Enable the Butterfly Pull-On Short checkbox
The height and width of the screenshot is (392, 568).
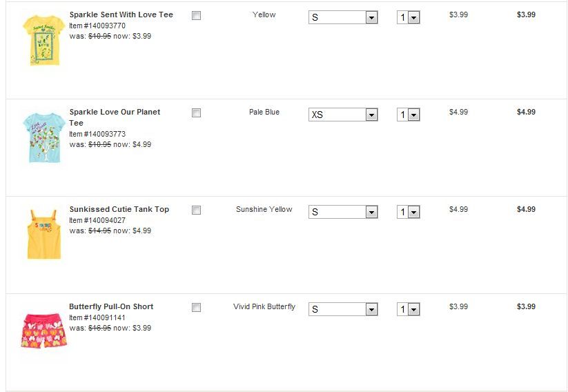(x=196, y=308)
